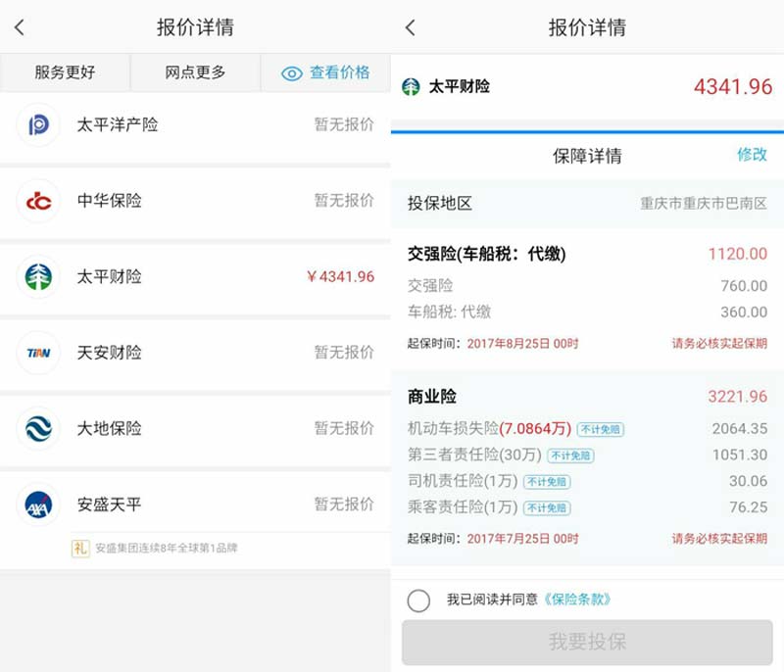The width and height of the screenshot is (784, 672).
Task: Tap the Pacific Property Insurance (太平洋产险) logo
Action: point(39,125)
